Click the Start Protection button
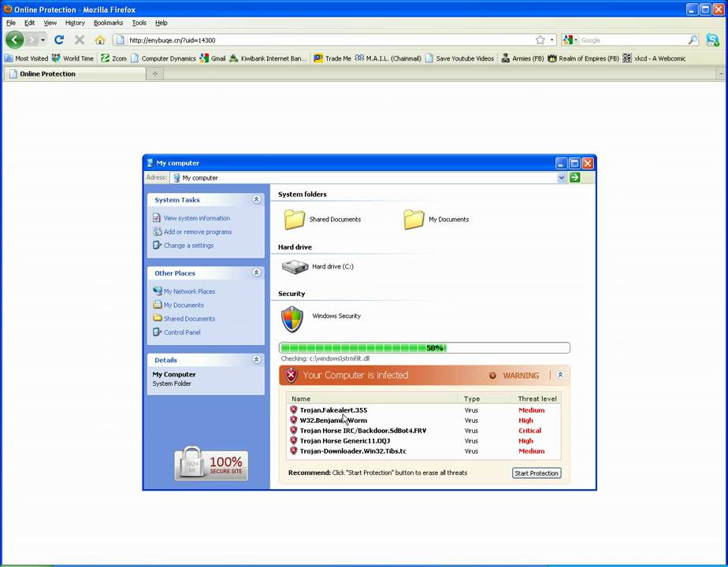The height and width of the screenshot is (567, 728). coord(537,472)
